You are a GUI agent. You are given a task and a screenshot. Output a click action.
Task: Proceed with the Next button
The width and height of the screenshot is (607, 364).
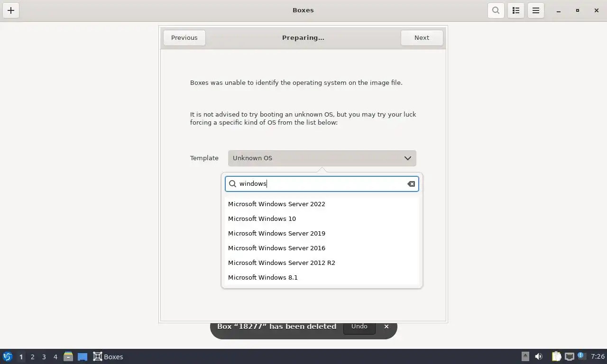(422, 38)
